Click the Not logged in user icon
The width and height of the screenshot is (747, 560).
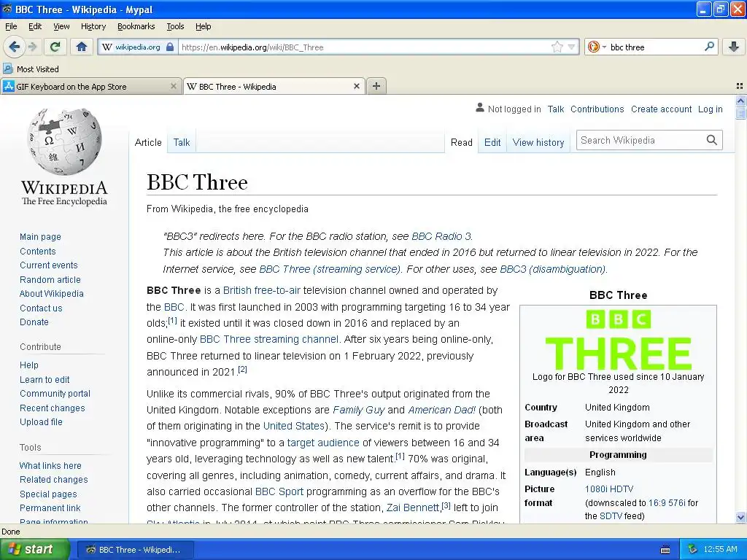pyautogui.click(x=480, y=108)
